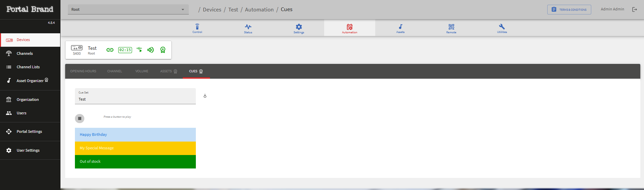The image size is (644, 190).
Task: Click the green award badge icon
Action: tap(163, 50)
